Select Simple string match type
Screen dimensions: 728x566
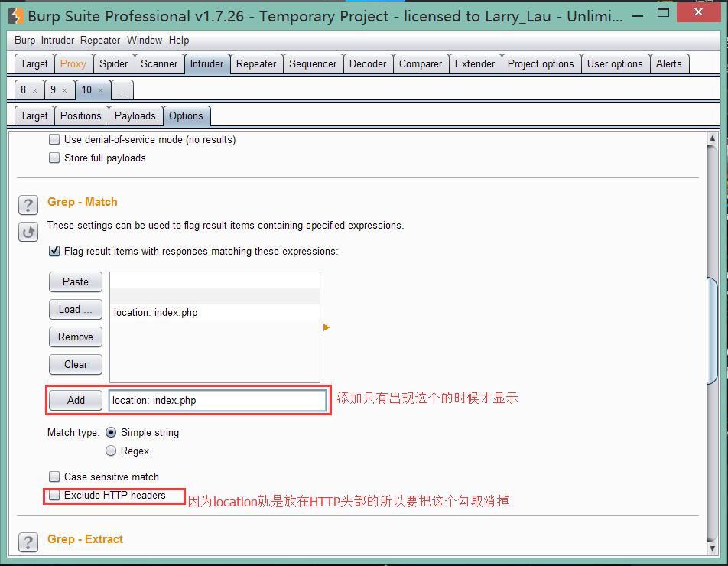click(x=111, y=432)
